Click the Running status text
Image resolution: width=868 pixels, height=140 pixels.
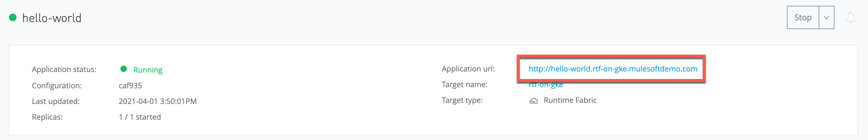pyautogui.click(x=147, y=70)
